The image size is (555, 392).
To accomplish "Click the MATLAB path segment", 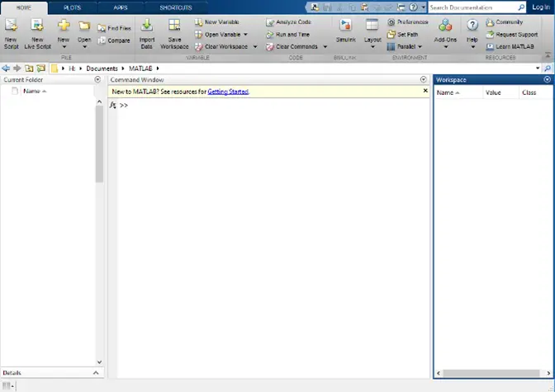I will (x=140, y=68).
